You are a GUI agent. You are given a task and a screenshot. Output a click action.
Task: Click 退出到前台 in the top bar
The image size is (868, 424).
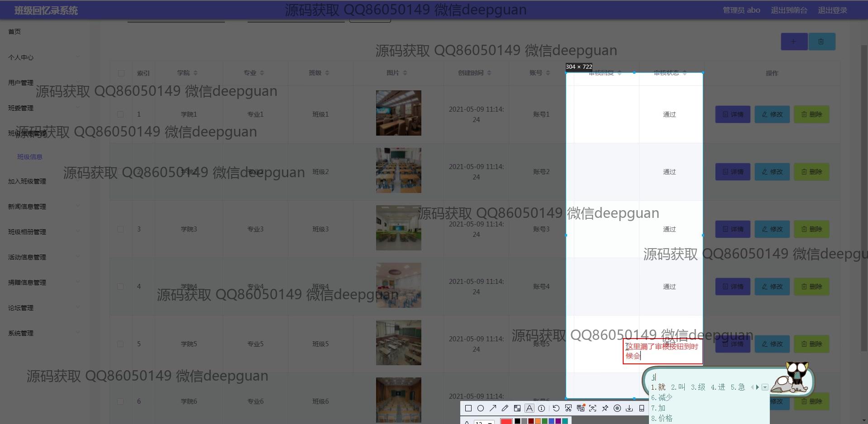789,10
